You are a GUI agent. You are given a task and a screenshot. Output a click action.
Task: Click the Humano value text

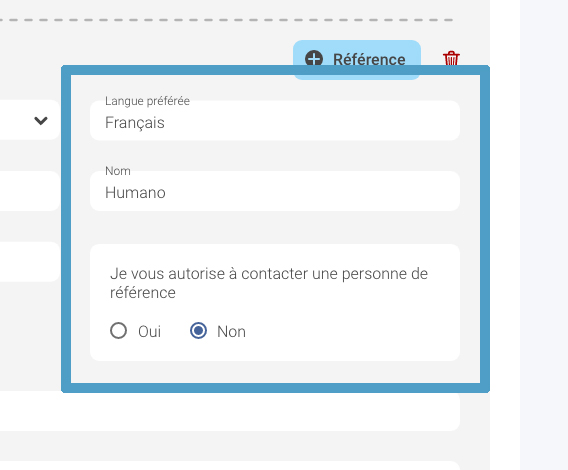(135, 192)
